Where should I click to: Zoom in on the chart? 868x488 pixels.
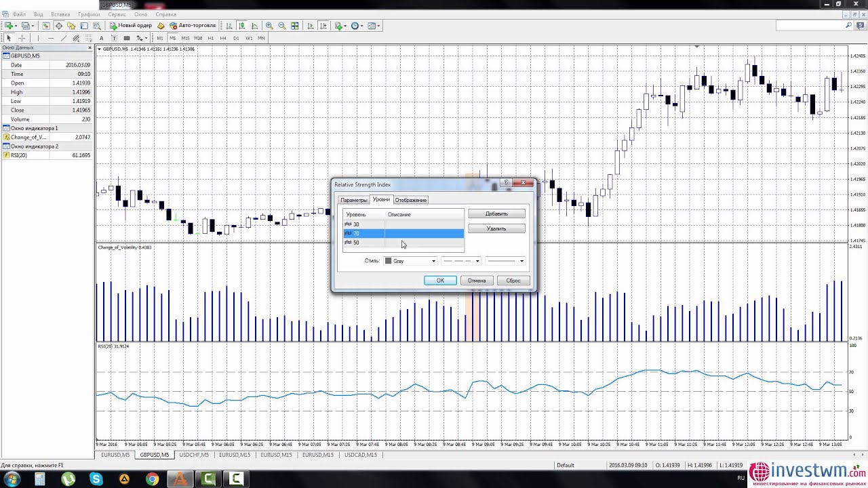(269, 26)
